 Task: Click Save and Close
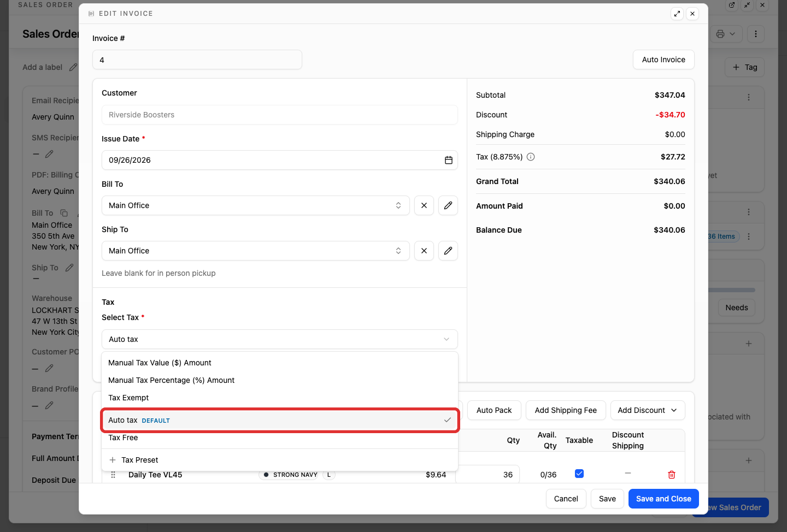tap(663, 499)
